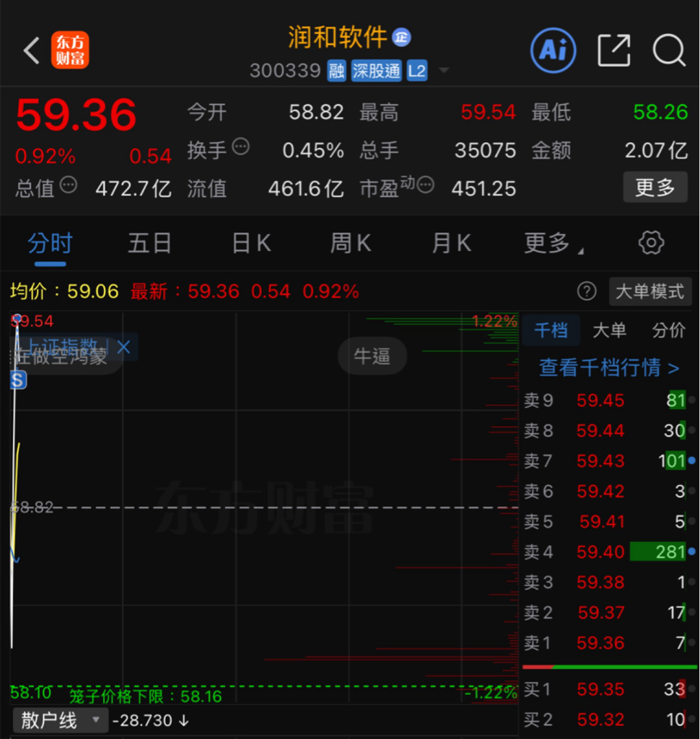The image size is (700, 739).
Task: Switch to 日K chart tab
Action: coord(252,243)
